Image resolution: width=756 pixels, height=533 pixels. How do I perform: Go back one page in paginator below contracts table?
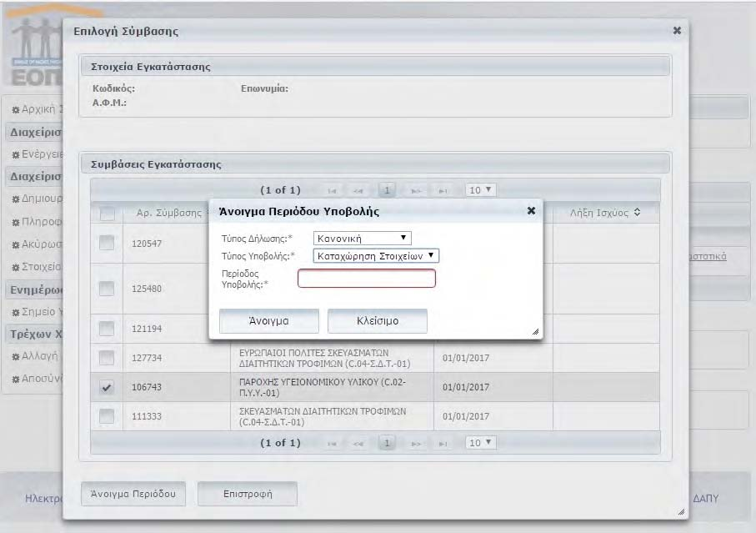358,443
